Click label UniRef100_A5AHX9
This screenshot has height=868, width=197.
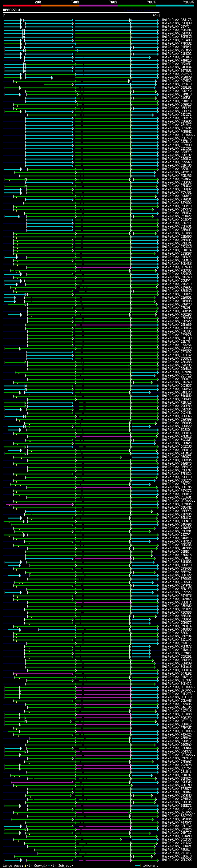176,78
